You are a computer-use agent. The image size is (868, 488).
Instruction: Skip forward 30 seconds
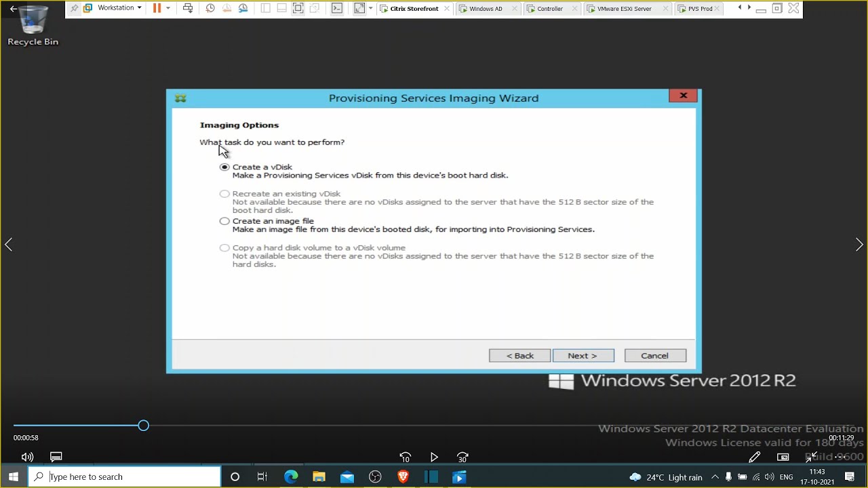pyautogui.click(x=462, y=457)
